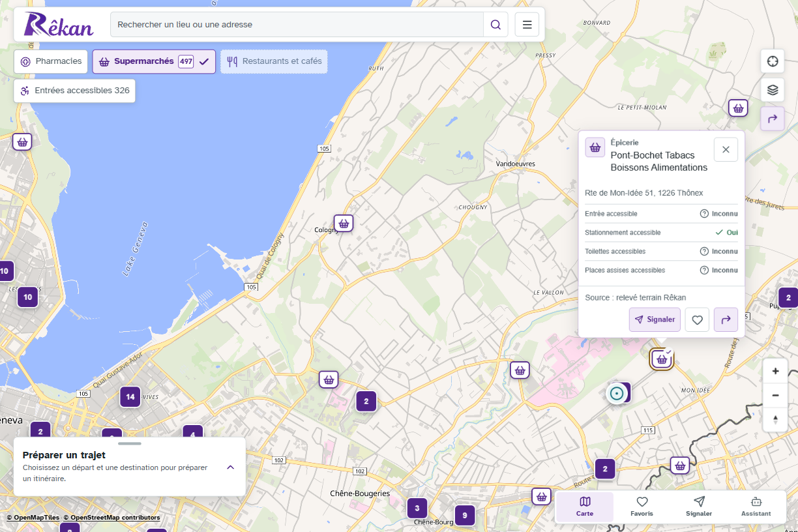Click Source relevé terrain Rêkan text
The image size is (798, 532).
point(636,297)
